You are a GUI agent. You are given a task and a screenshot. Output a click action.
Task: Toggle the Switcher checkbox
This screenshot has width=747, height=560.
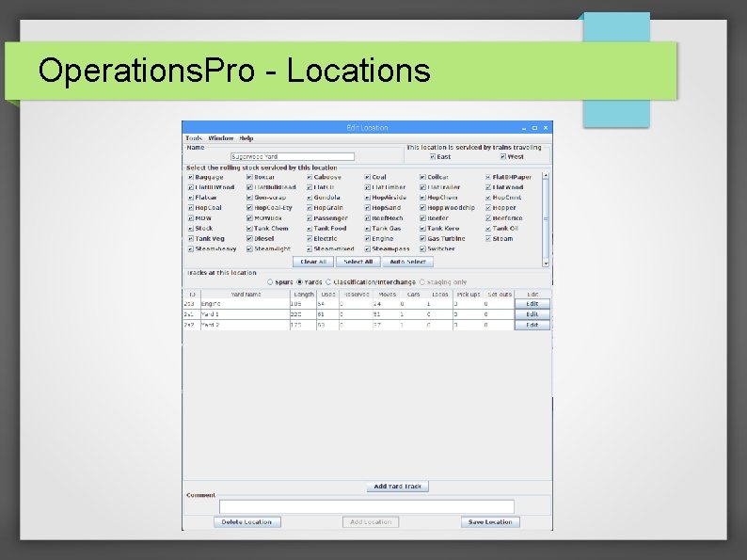[x=422, y=248]
